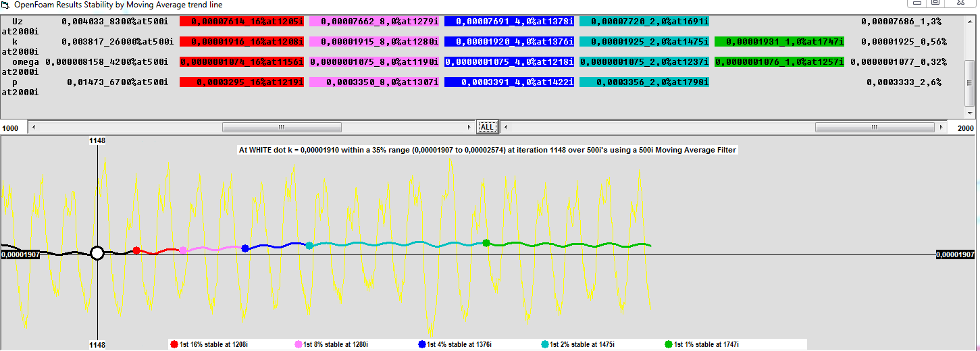Click the application icon in the title bar
The image size is (980, 351).
pos(6,5)
